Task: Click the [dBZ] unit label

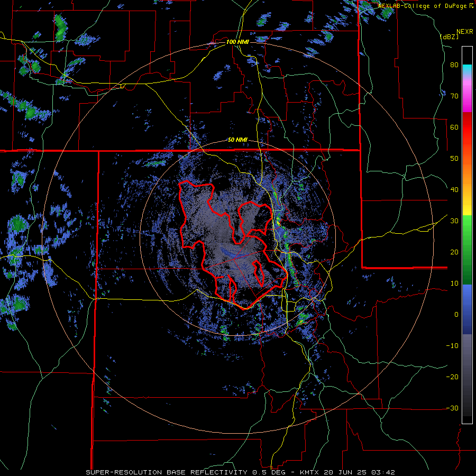Action: [x=449, y=36]
